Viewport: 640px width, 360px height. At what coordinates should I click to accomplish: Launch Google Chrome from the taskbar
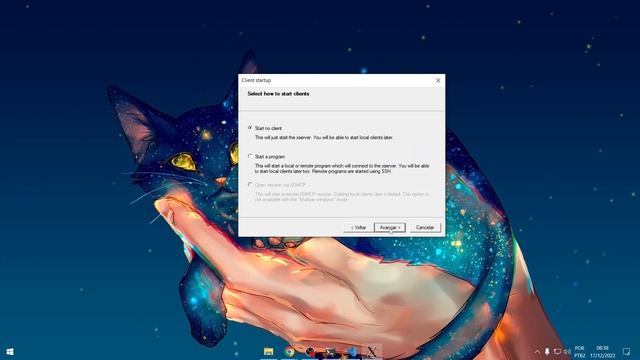(x=289, y=351)
